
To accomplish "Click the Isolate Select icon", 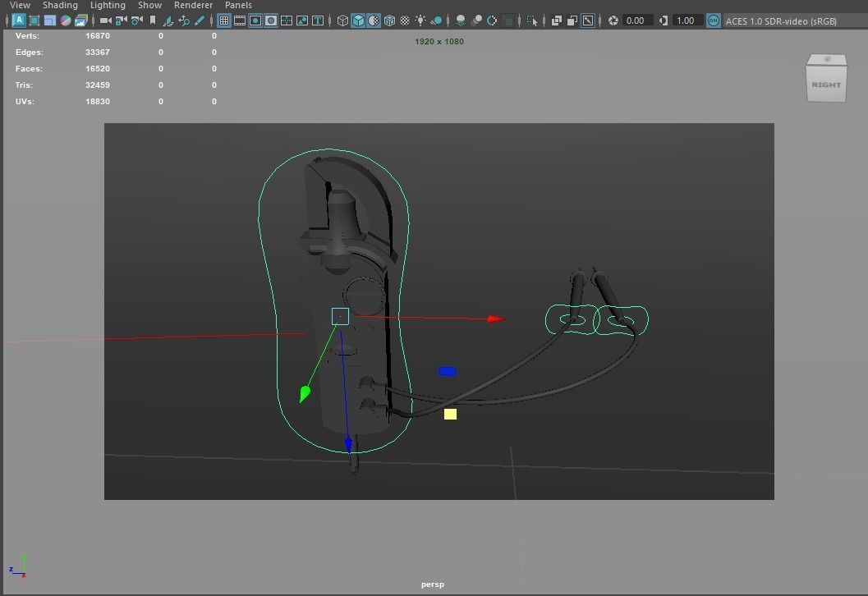I will (532, 21).
